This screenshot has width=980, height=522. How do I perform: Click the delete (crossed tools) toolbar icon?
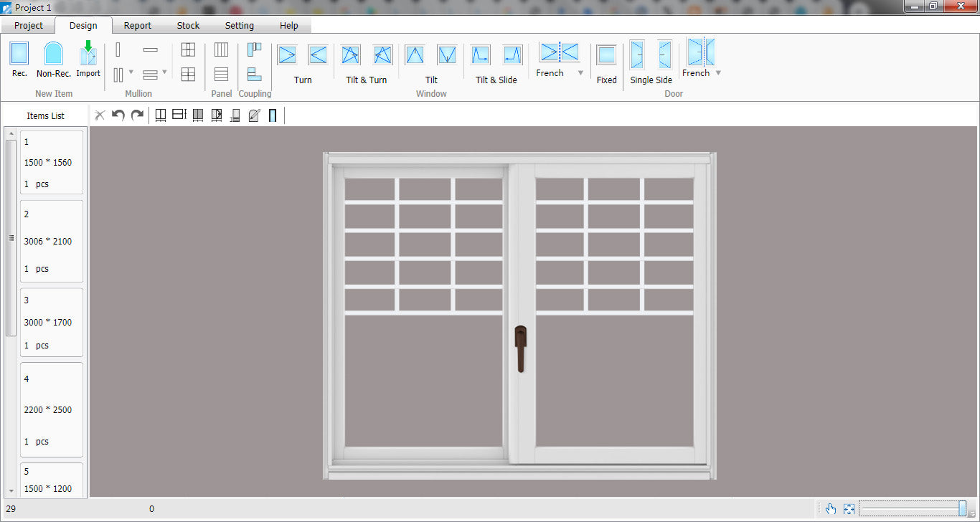click(100, 115)
